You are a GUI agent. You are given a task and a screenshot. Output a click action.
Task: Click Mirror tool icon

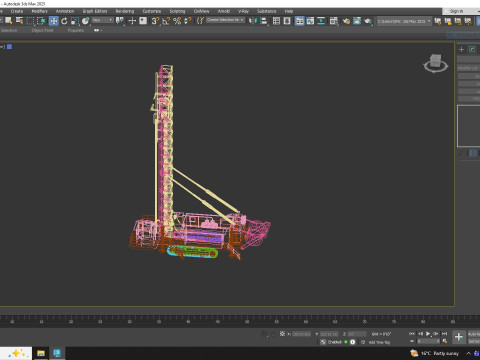coord(253,21)
